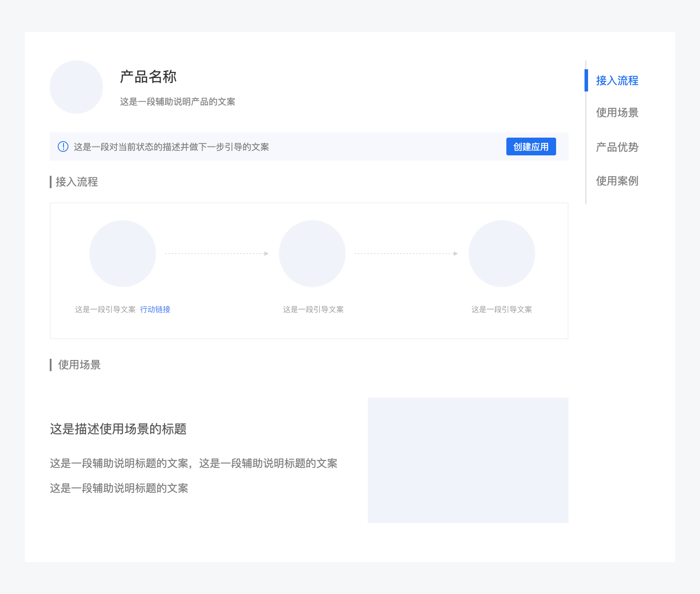Image resolution: width=700 pixels, height=594 pixels.
Task: Click the blue info icon in alert banner
Action: (x=63, y=147)
